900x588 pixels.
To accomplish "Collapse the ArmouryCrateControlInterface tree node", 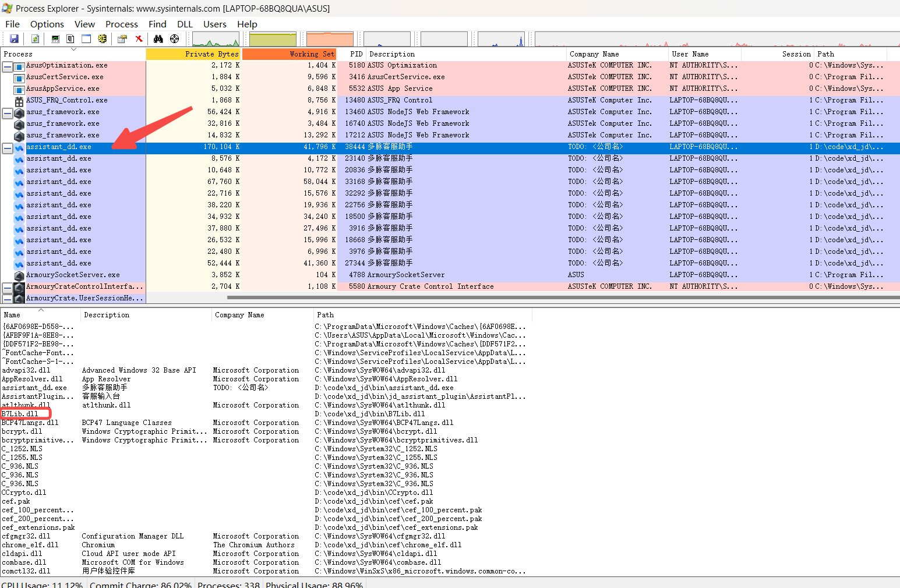I will [7, 288].
